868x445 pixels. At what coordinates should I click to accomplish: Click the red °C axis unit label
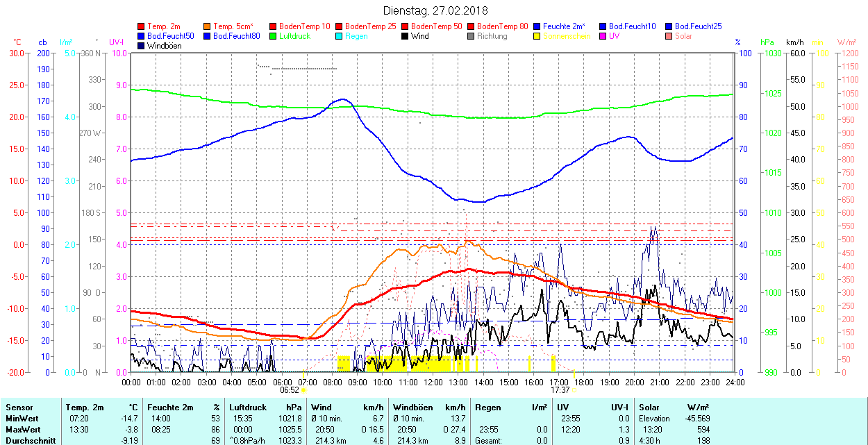pos(17,42)
